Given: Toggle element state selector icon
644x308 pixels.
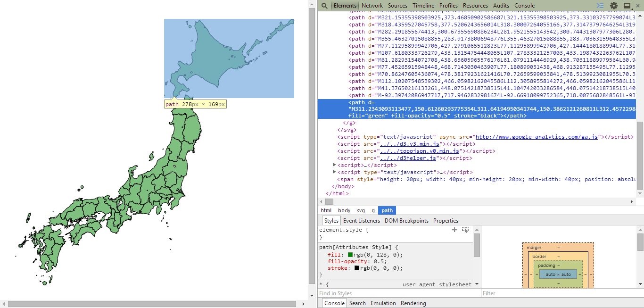Looking at the screenshot, I should (x=465, y=230).
